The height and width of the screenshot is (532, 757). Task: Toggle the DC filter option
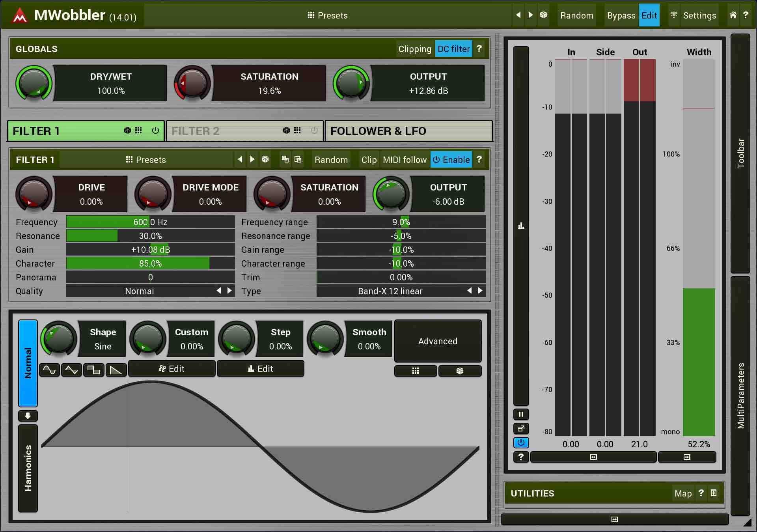[453, 49]
